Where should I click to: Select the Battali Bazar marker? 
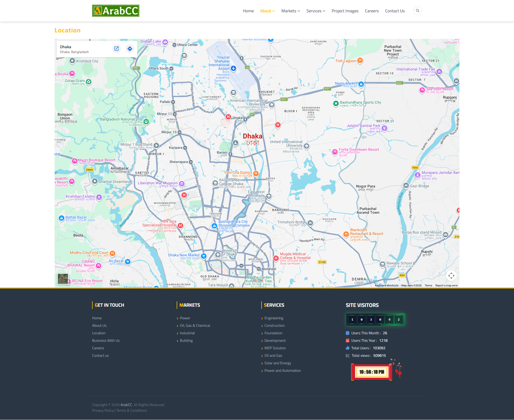pyautogui.click(x=61, y=218)
